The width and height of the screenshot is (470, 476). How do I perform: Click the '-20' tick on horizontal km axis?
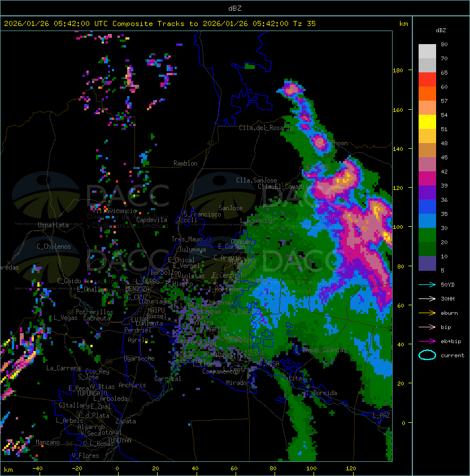click(x=77, y=469)
